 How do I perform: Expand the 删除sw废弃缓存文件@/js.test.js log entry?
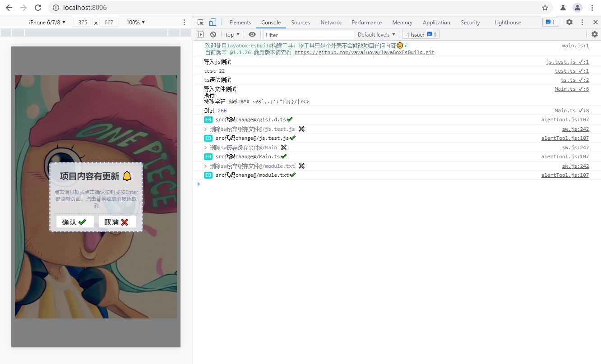[206, 129]
